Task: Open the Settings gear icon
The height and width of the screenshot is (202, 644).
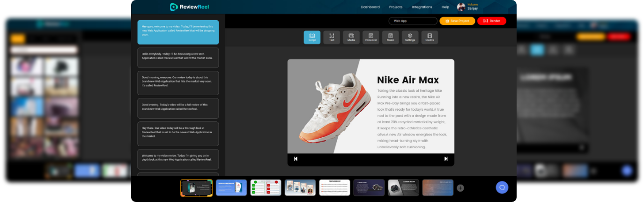Action: 410,37
